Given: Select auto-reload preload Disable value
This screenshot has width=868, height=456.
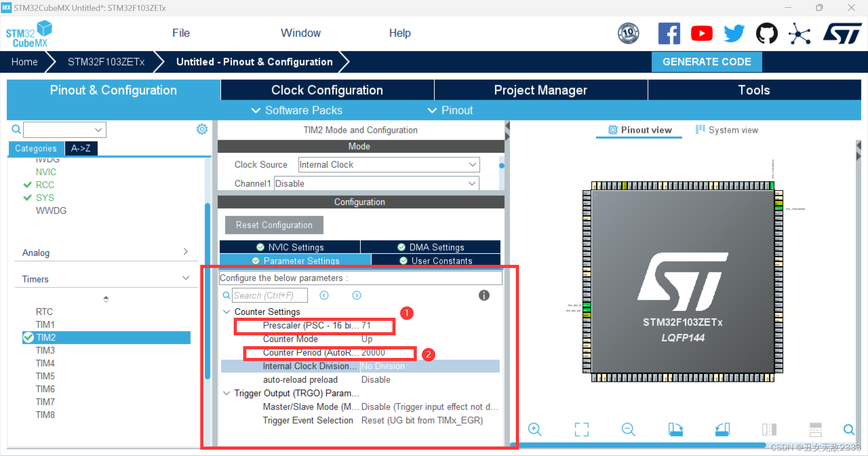Looking at the screenshot, I should point(376,380).
